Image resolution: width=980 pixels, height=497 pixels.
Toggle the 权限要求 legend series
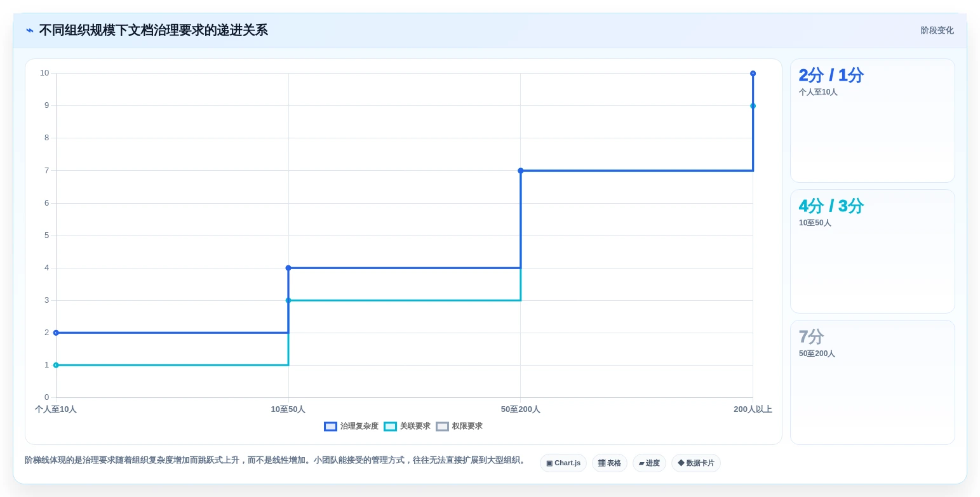pyautogui.click(x=459, y=427)
